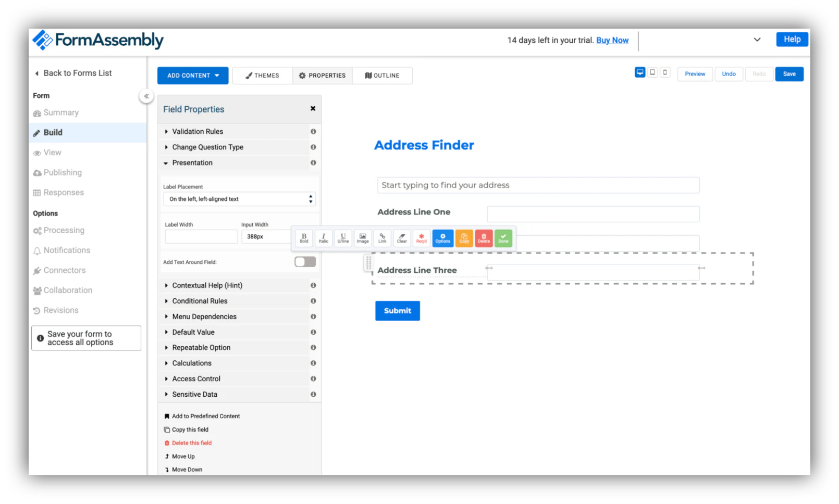The width and height of the screenshot is (839, 504).
Task: Confirm edits with green Done icon
Action: tap(503, 238)
